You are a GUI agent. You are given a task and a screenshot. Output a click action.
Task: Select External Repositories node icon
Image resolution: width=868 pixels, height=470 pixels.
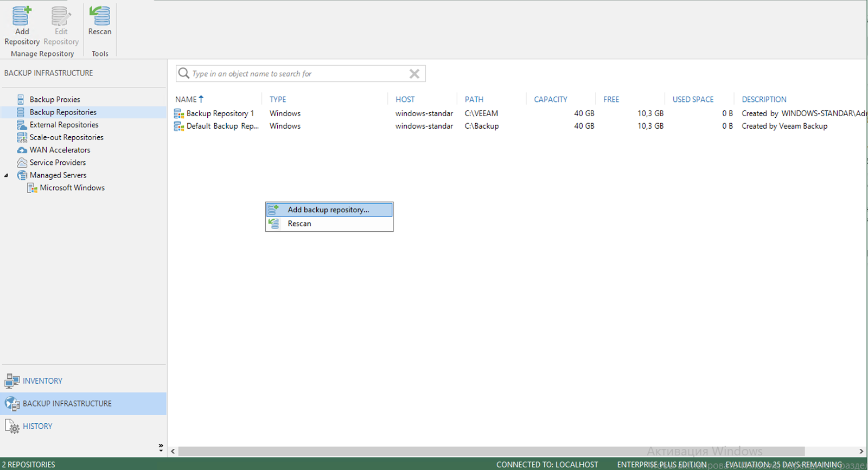tap(22, 125)
